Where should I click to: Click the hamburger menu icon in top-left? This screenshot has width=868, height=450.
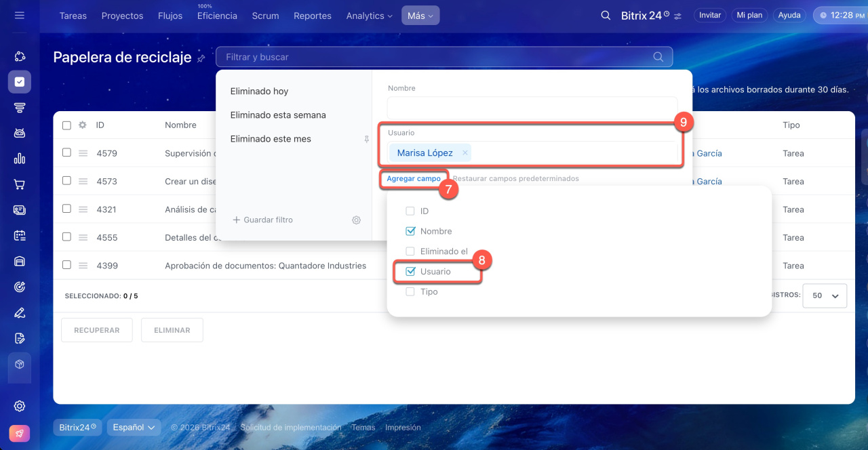click(x=19, y=15)
